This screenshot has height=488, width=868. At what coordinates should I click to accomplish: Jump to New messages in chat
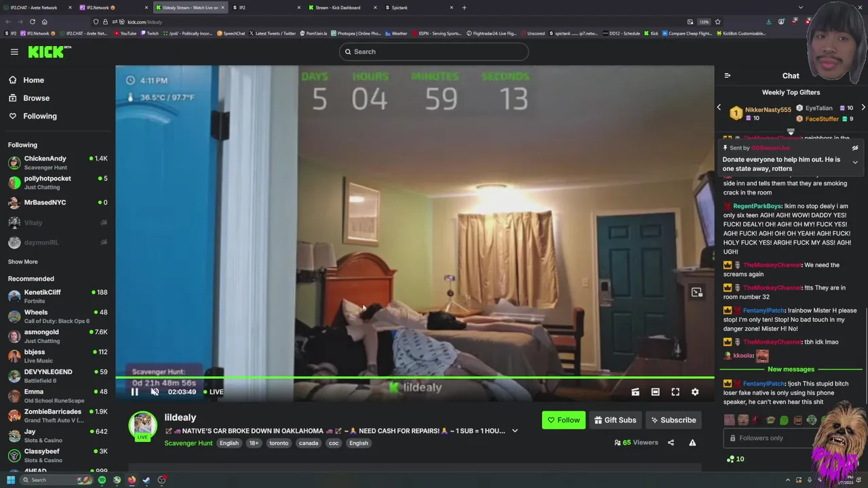point(791,369)
